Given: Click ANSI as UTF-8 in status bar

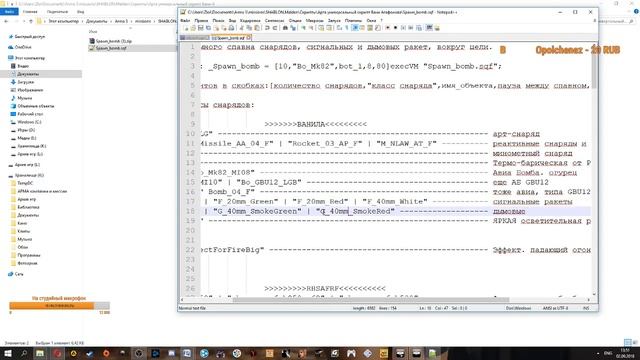Looking at the screenshot, I should point(555,308).
